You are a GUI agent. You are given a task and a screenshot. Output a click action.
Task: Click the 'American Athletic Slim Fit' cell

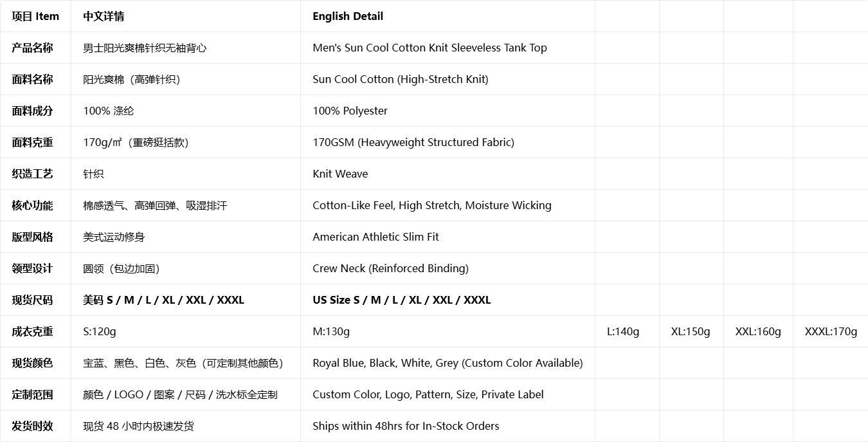tap(448, 237)
